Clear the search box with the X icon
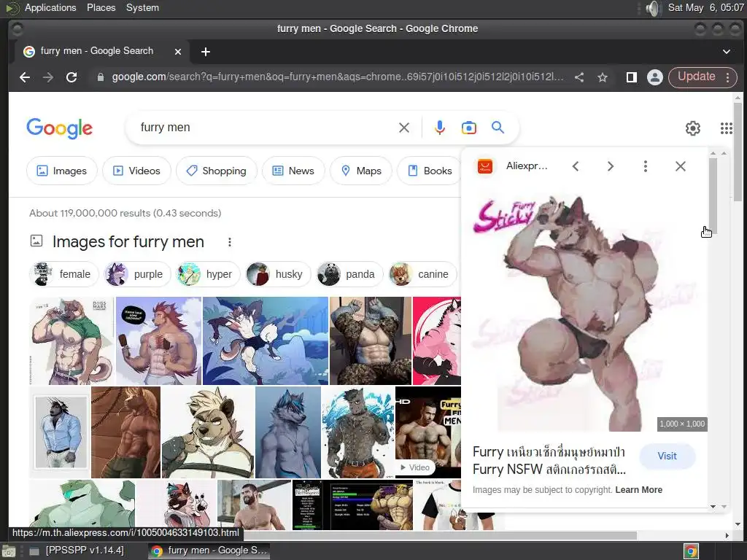This screenshot has width=747, height=560. coord(404,128)
